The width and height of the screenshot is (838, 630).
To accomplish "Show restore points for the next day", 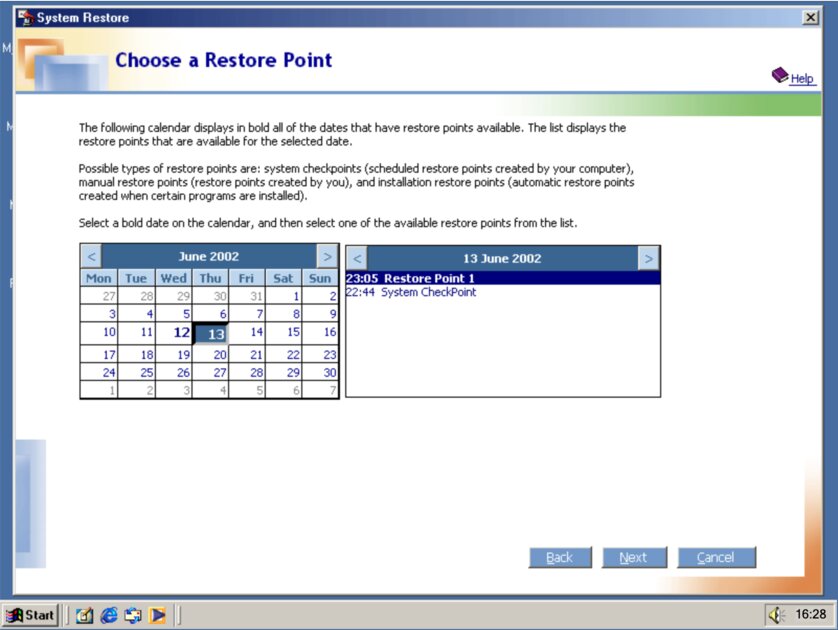I will [x=648, y=258].
